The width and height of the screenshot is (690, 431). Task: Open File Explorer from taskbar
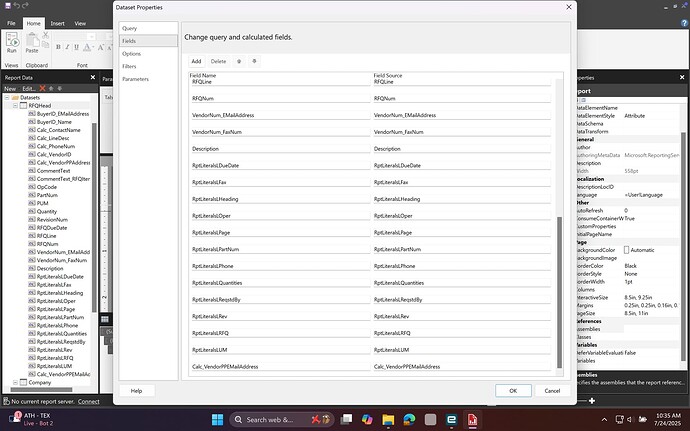pyautogui.click(x=388, y=420)
